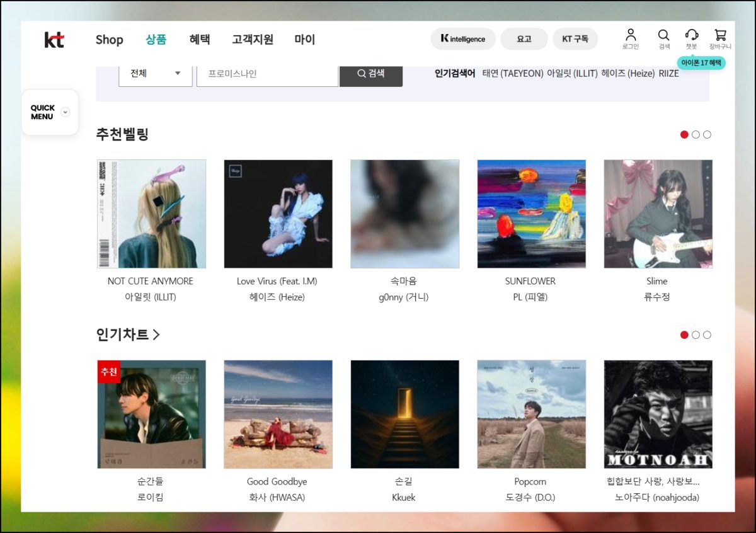This screenshot has width=756, height=533.
Task: Open the login person icon
Action: pos(631,35)
